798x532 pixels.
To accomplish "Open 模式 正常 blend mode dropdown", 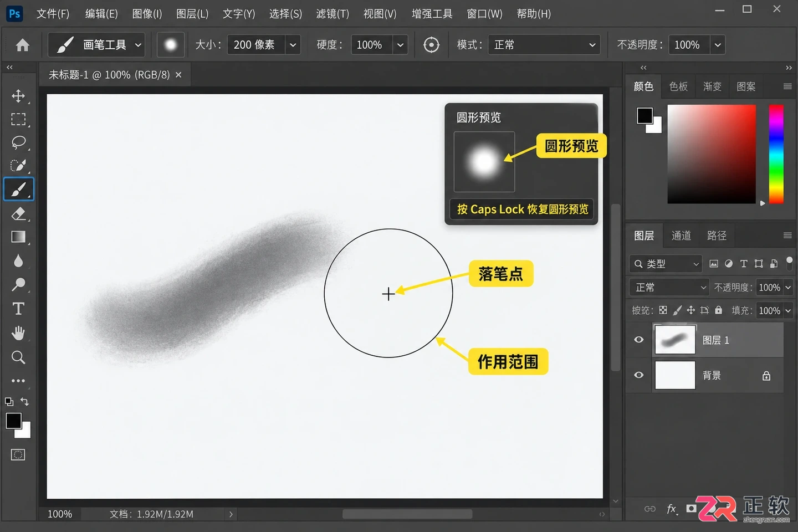I will tap(544, 45).
